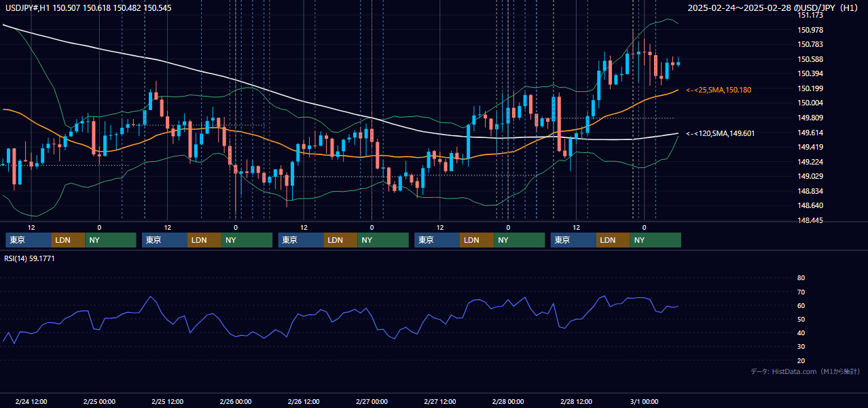Click the 2/26 12:00 time axis label

[x=304, y=402]
